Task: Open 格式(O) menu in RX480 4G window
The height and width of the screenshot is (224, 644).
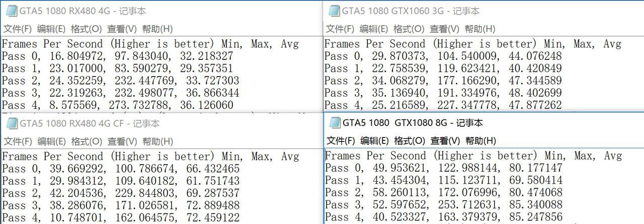Action: [x=86, y=29]
